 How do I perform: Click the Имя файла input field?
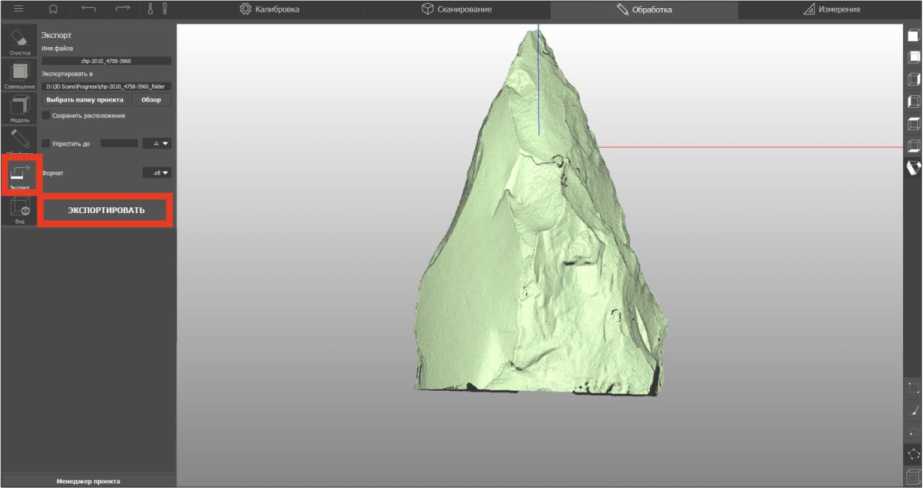coord(106,61)
